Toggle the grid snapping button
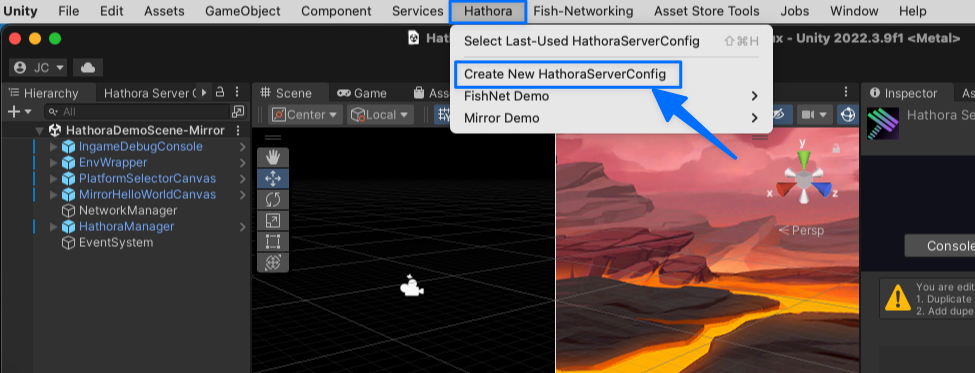 [442, 114]
